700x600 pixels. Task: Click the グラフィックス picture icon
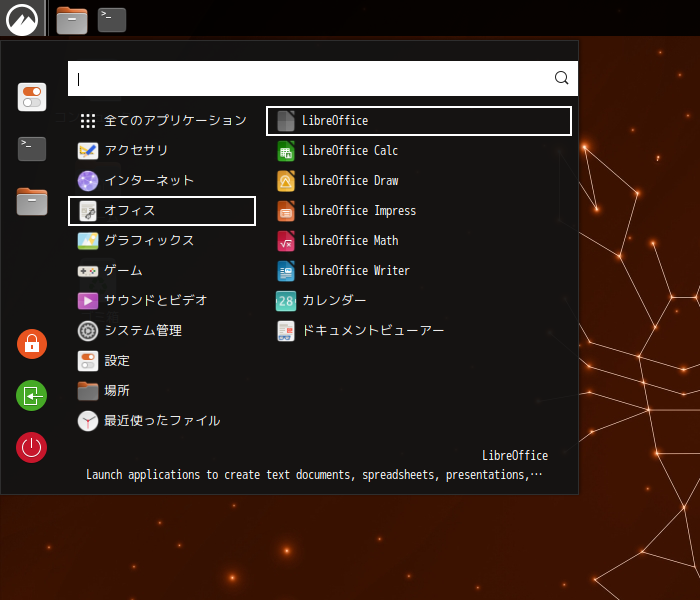pyautogui.click(x=88, y=241)
